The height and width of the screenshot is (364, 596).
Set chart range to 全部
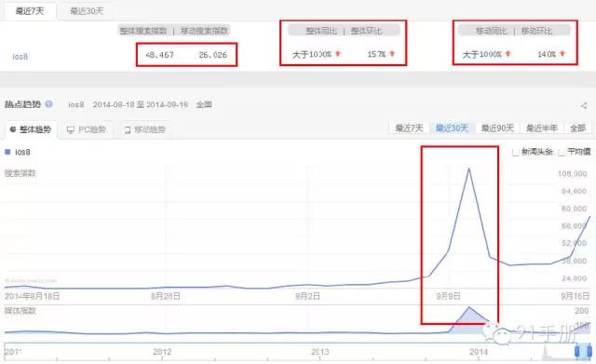[577, 128]
